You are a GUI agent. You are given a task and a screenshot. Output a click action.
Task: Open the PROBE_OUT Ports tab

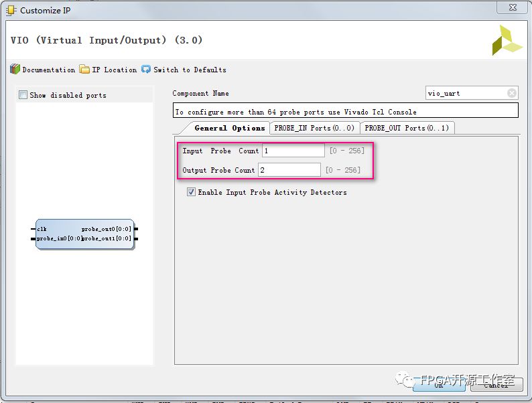407,128
